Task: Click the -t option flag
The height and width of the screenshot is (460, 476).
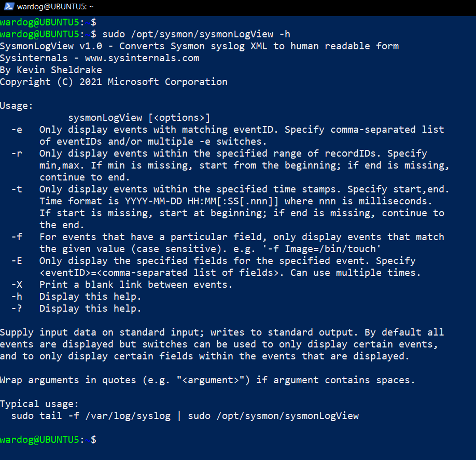Action: click(17, 189)
